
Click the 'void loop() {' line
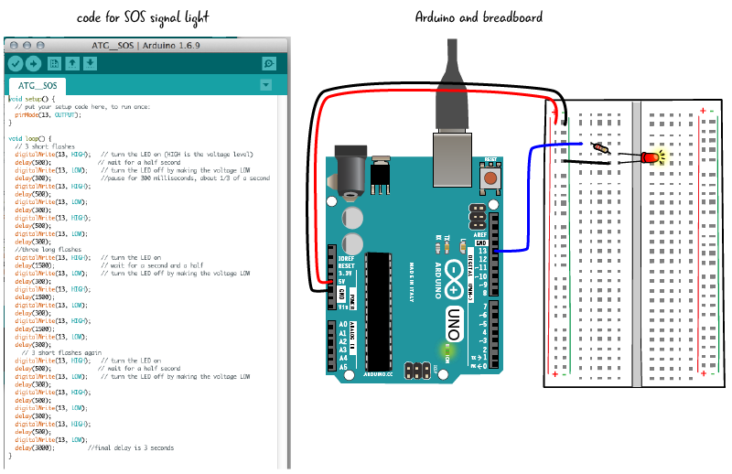pos(30,139)
